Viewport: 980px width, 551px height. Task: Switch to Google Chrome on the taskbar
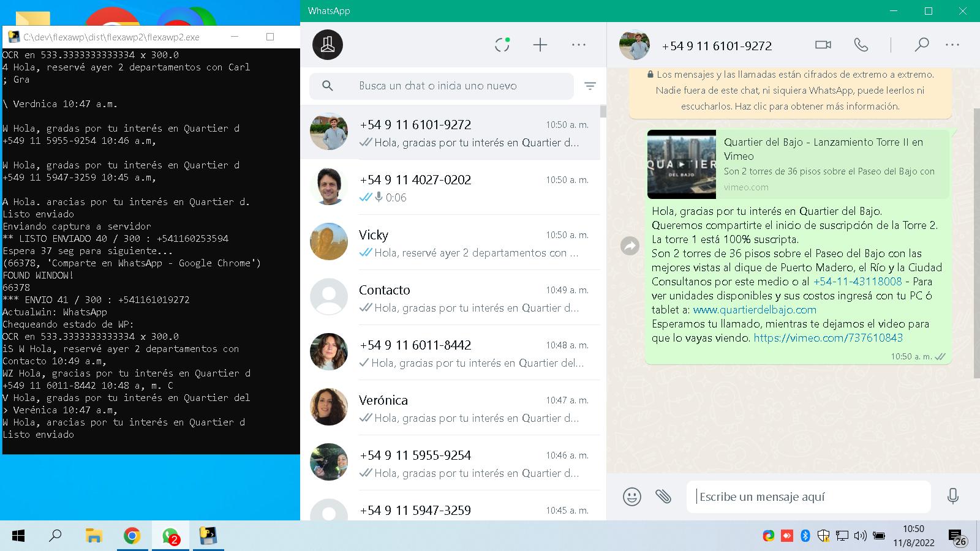click(x=132, y=536)
